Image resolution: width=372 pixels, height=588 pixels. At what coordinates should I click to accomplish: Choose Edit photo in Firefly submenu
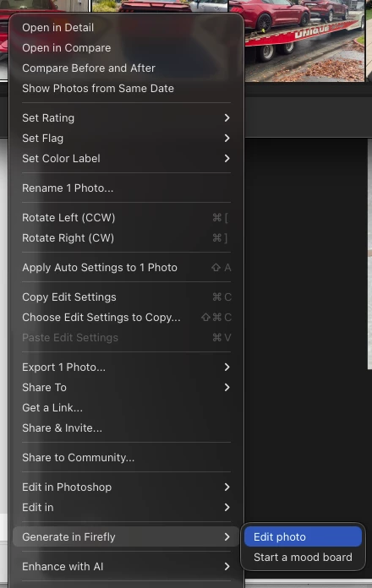[x=303, y=536]
